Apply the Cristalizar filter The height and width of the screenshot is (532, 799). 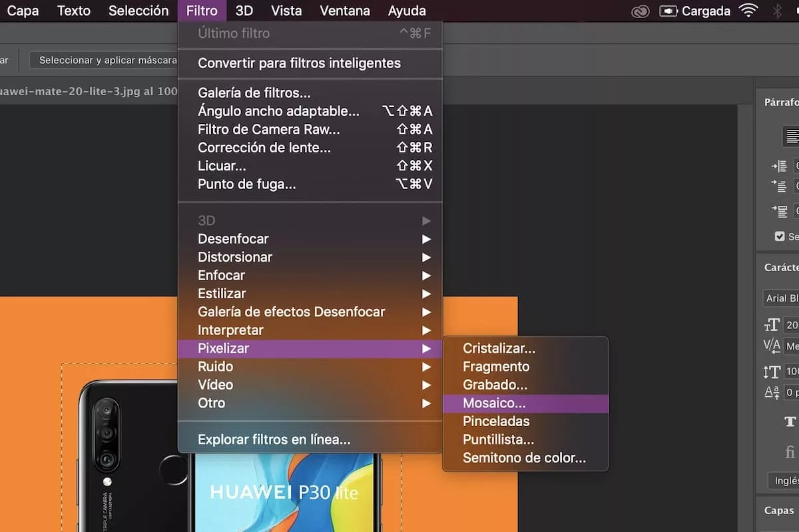click(525, 348)
